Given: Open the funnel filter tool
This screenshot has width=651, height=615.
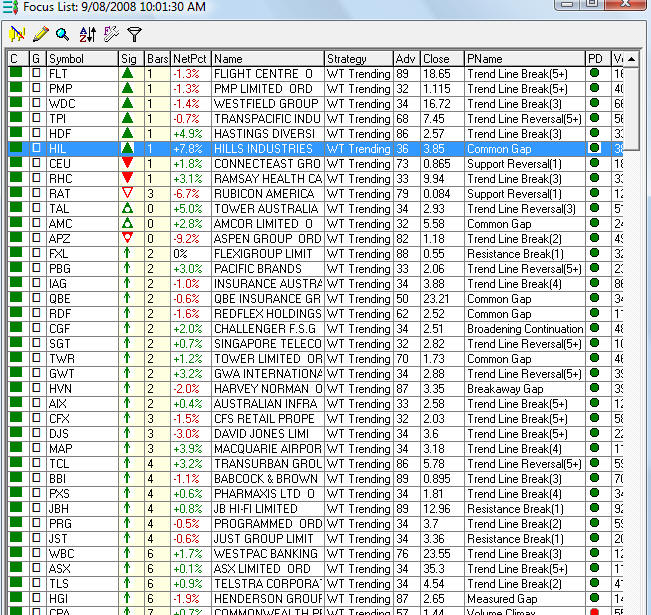Looking at the screenshot, I should (134, 34).
